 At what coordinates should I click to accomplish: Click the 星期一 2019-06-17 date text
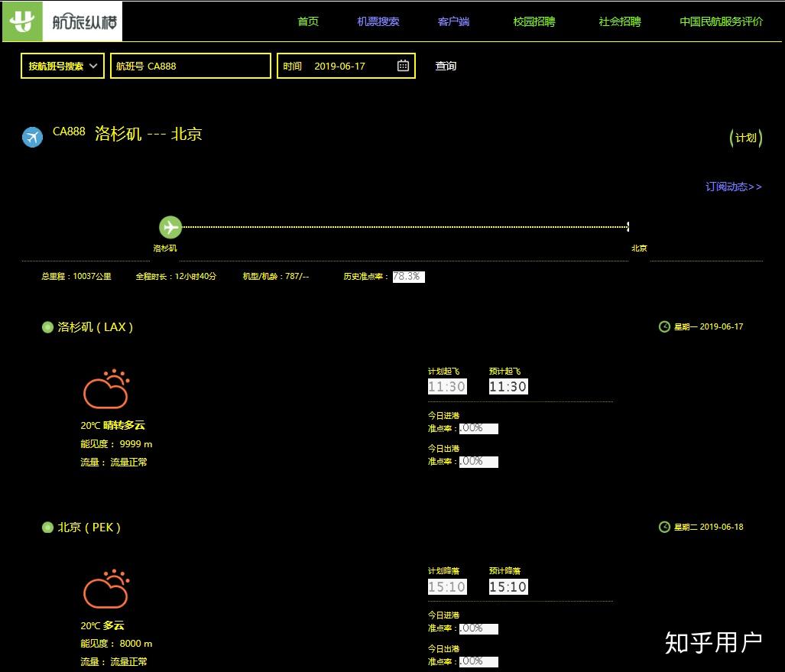(709, 326)
